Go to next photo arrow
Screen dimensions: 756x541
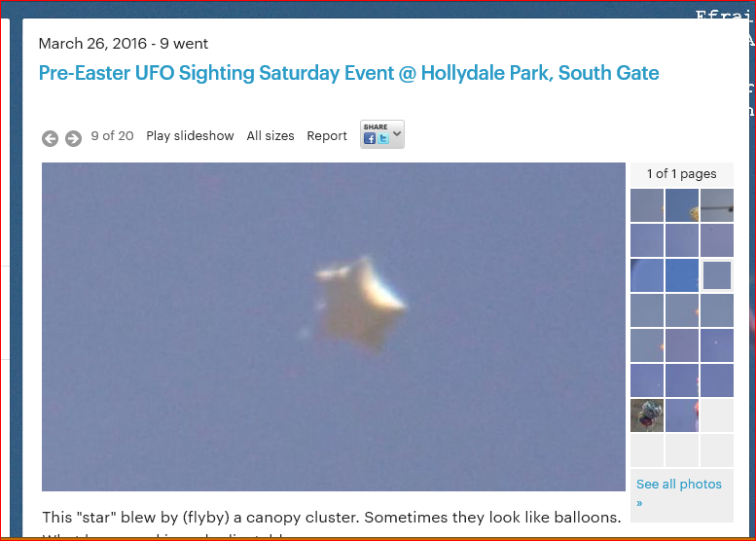tap(73, 138)
